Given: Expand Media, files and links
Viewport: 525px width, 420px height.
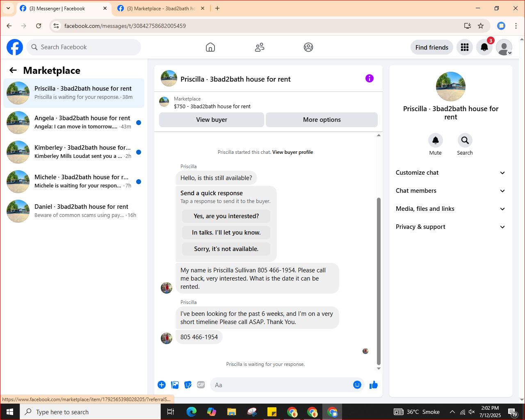Looking at the screenshot, I should tap(450, 209).
